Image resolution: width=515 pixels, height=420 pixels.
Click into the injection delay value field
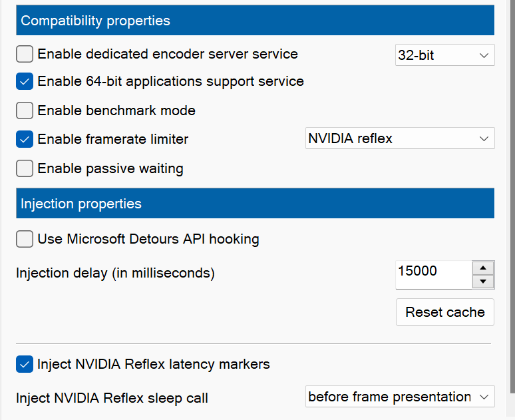point(432,272)
